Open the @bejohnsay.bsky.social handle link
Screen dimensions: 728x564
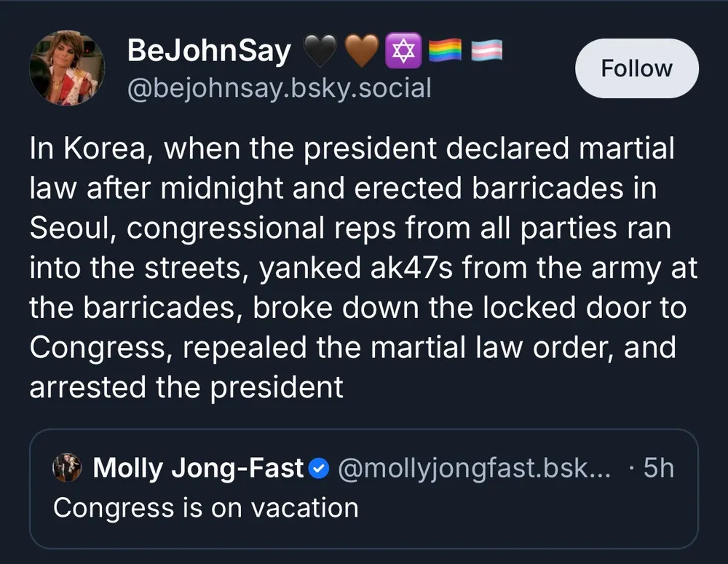[x=280, y=88]
